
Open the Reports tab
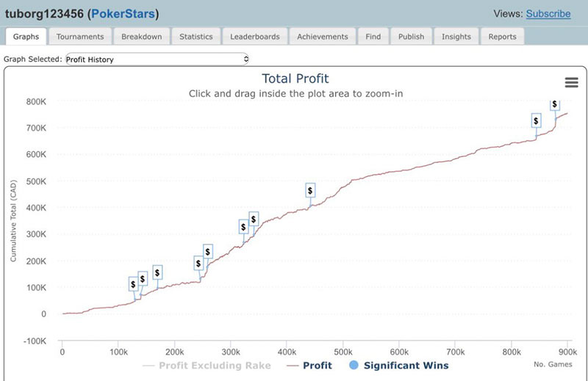(x=502, y=37)
